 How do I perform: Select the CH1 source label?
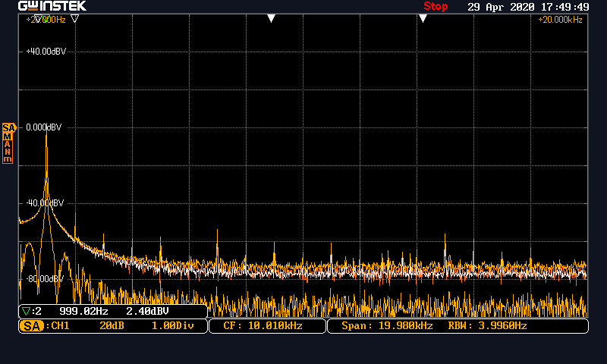pos(61,326)
